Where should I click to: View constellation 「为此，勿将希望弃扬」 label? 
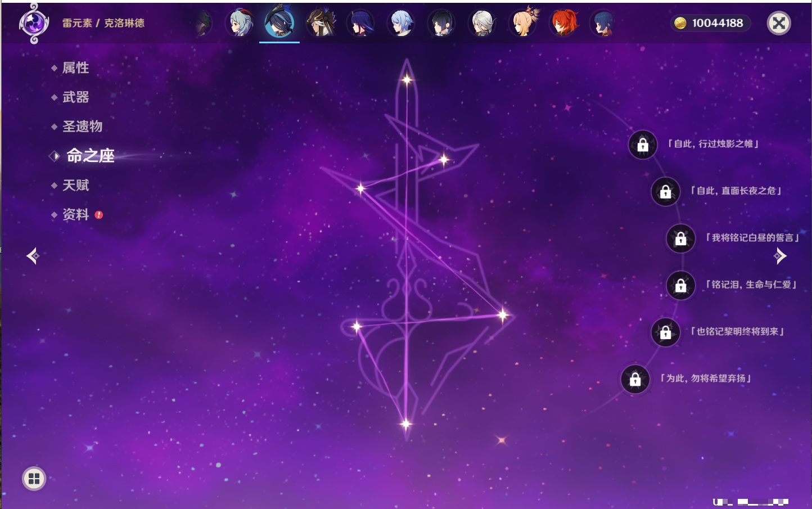(x=705, y=379)
